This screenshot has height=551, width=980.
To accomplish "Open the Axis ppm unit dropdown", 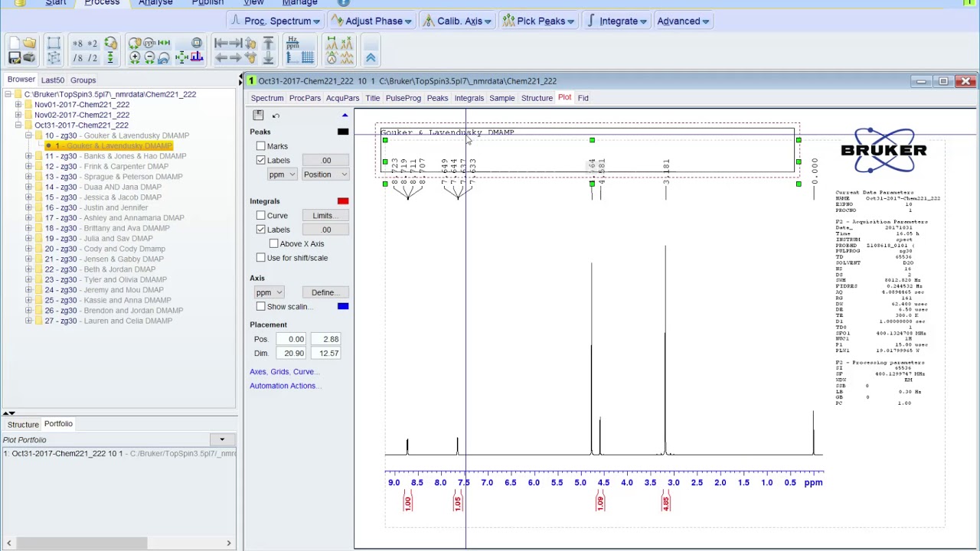I will tap(269, 292).
